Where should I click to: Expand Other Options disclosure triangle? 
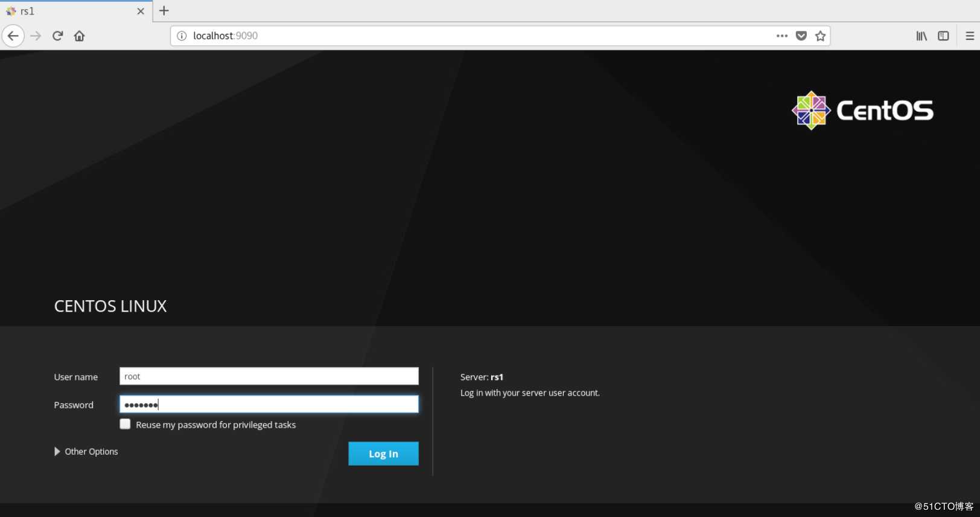coord(57,452)
